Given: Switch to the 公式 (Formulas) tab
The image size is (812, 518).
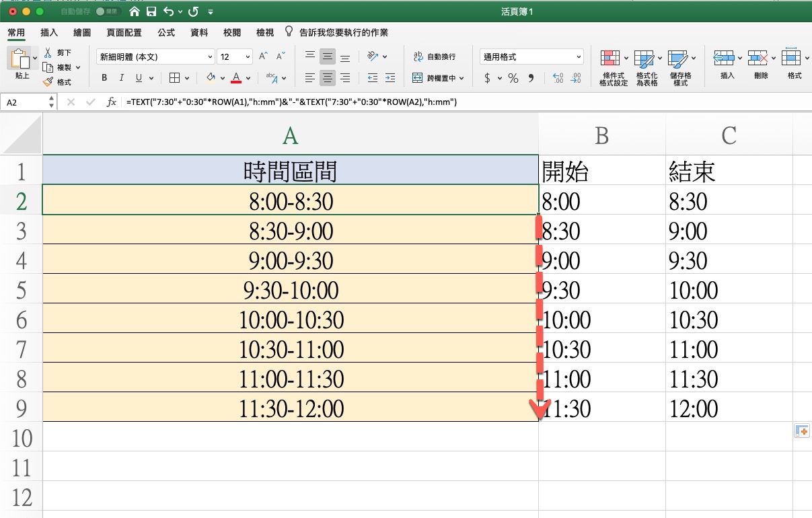Looking at the screenshot, I should [x=166, y=32].
